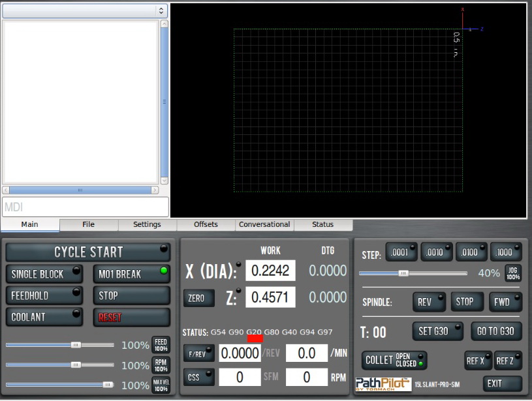Click the feed override slider handle

(76, 345)
